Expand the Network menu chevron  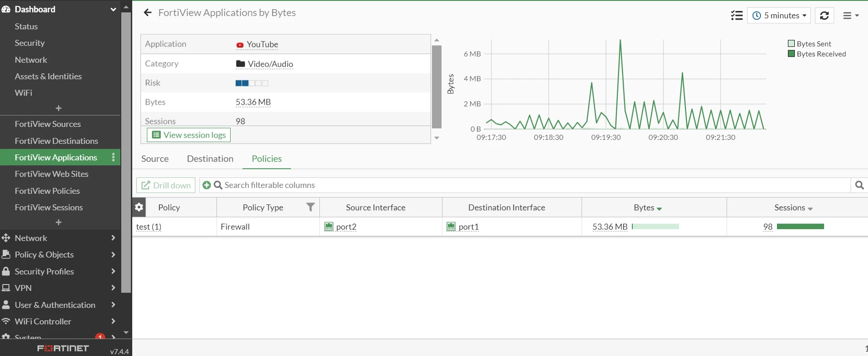[113, 238]
